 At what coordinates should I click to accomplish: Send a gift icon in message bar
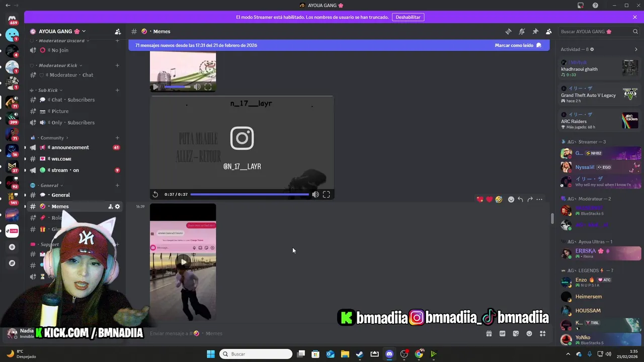(489, 333)
